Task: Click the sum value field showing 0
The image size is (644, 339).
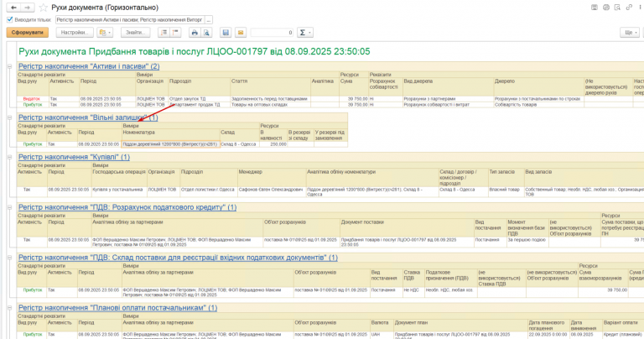Action: [272, 33]
